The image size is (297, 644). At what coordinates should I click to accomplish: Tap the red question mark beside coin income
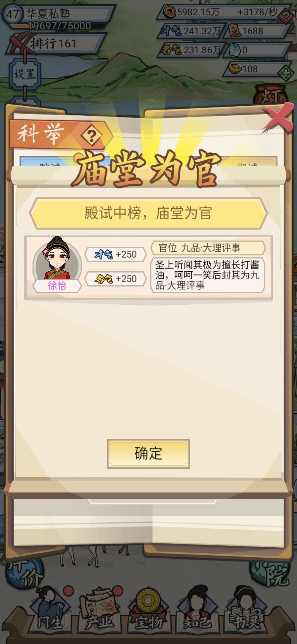[x=286, y=17]
